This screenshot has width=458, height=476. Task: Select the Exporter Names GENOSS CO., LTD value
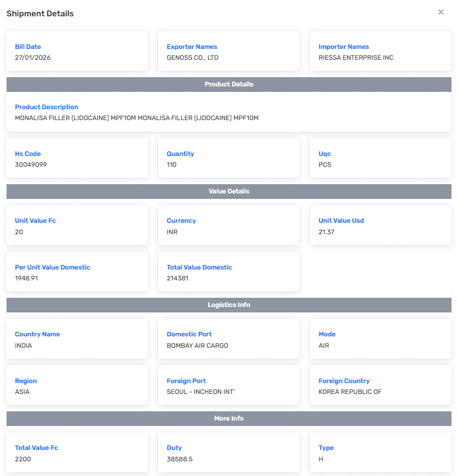[192, 58]
